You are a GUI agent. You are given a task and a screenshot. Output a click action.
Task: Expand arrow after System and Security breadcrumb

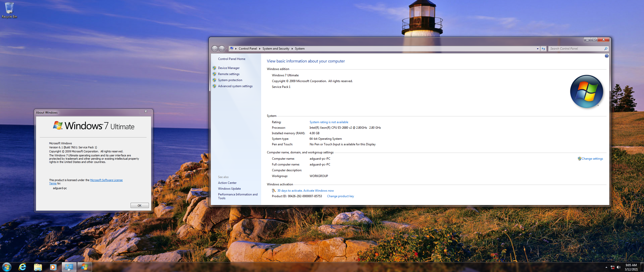pos(292,49)
